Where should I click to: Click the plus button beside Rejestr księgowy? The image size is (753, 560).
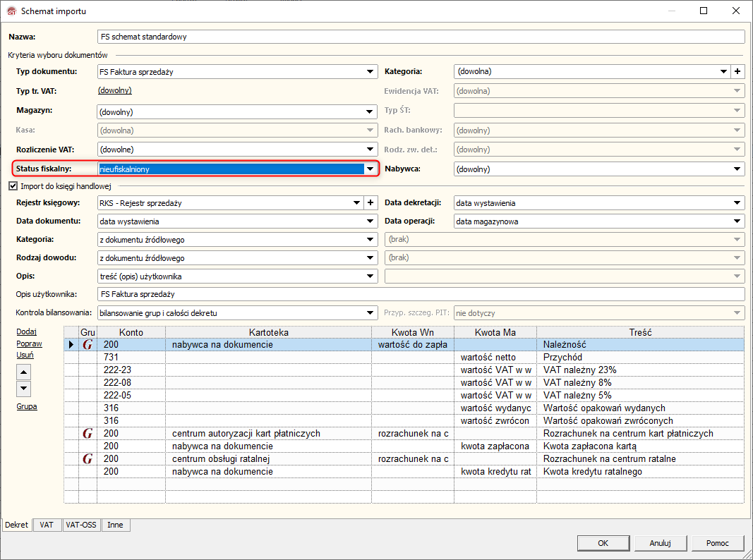371,203
